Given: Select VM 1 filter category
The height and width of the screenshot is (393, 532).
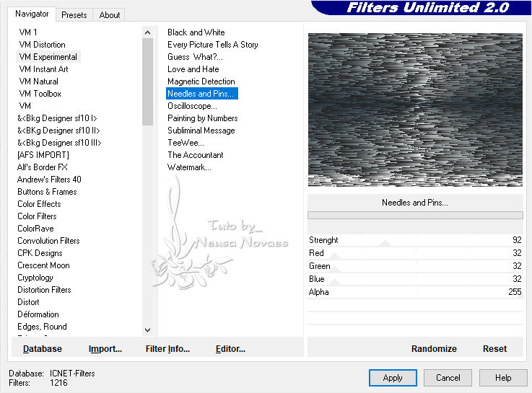Looking at the screenshot, I should coord(28,32).
